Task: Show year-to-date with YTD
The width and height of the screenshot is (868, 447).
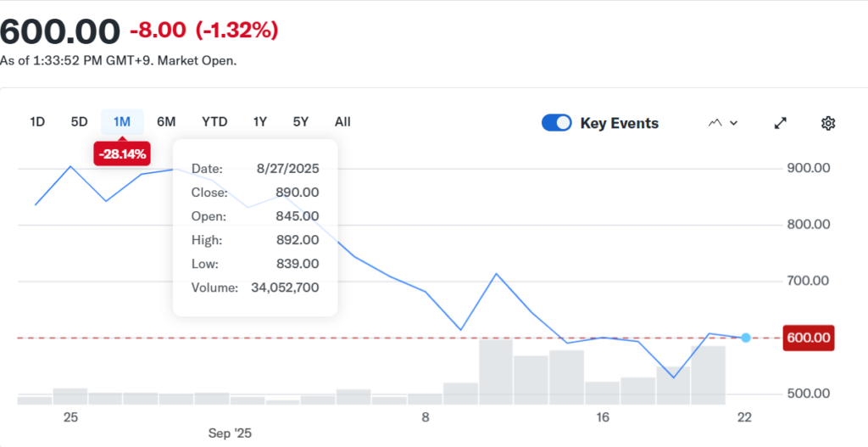Action: pyautogui.click(x=214, y=121)
